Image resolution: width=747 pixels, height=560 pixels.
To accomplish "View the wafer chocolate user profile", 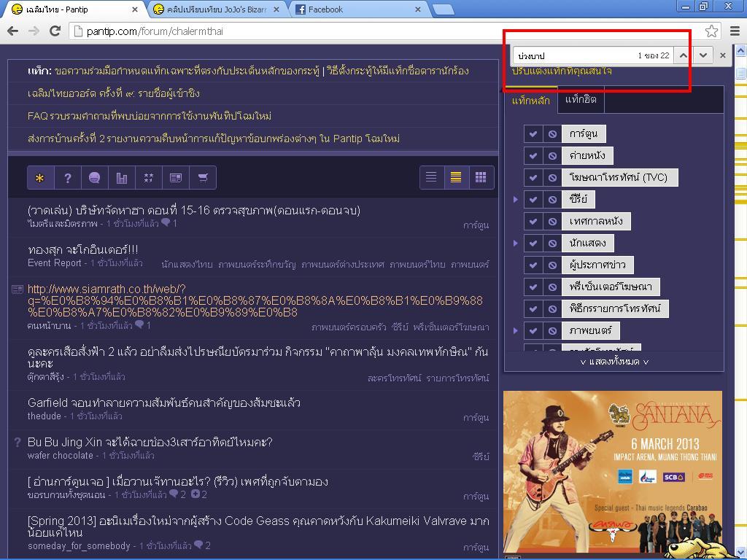I will pyautogui.click(x=61, y=456).
